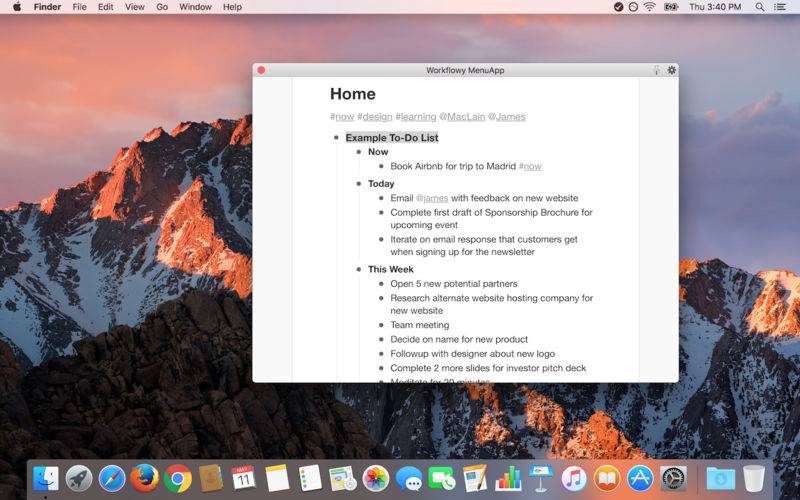The image size is (800, 500).
Task: Open Photos from the Dock
Action: [x=376, y=479]
